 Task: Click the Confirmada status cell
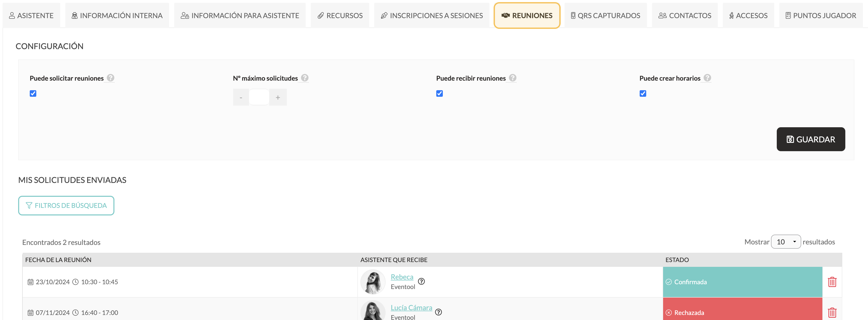coord(742,282)
